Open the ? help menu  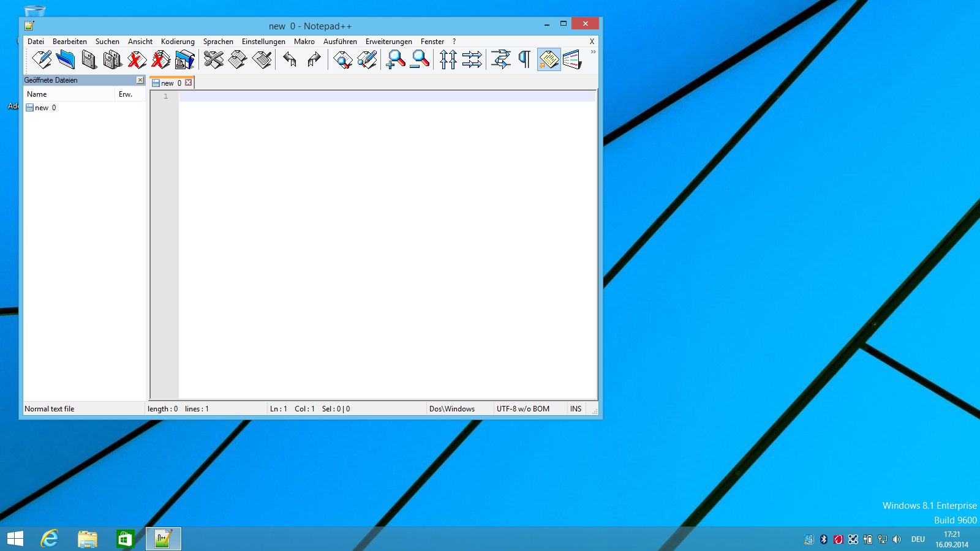click(454, 42)
